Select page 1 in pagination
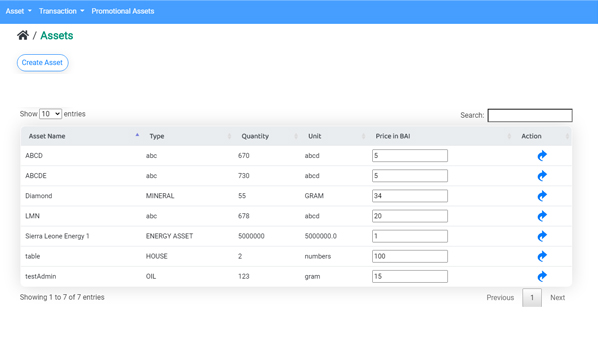598x360 pixels. (x=532, y=297)
